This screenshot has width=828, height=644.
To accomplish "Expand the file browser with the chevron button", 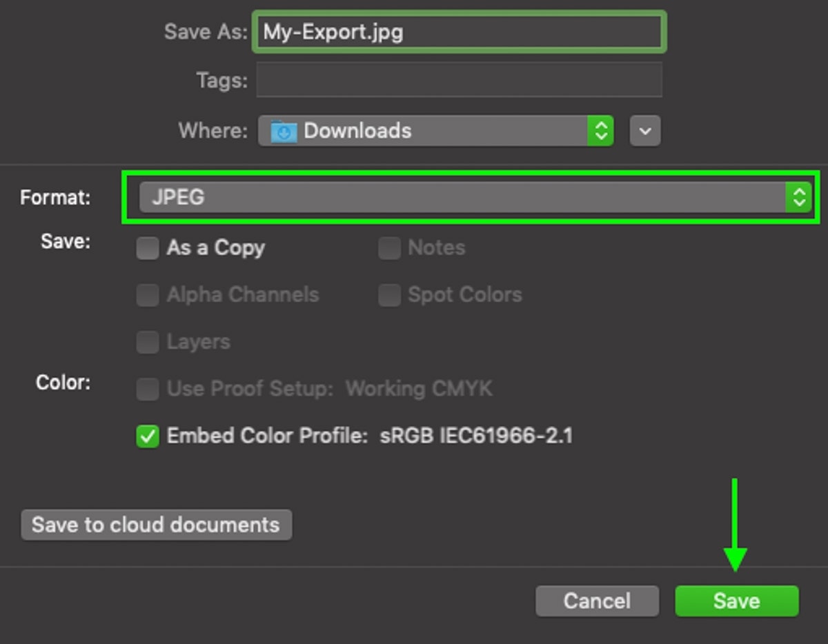I will (x=645, y=130).
